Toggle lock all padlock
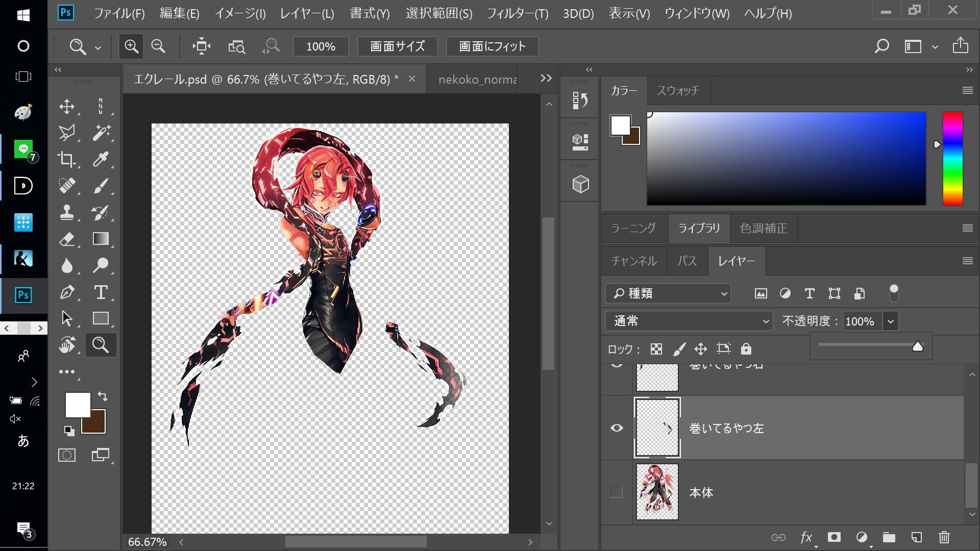 coord(746,349)
